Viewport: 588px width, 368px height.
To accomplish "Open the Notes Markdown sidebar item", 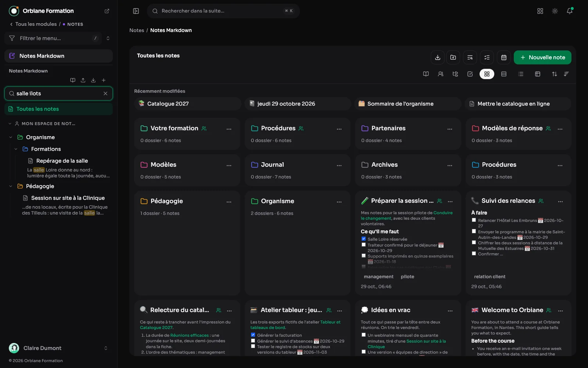I will point(59,56).
